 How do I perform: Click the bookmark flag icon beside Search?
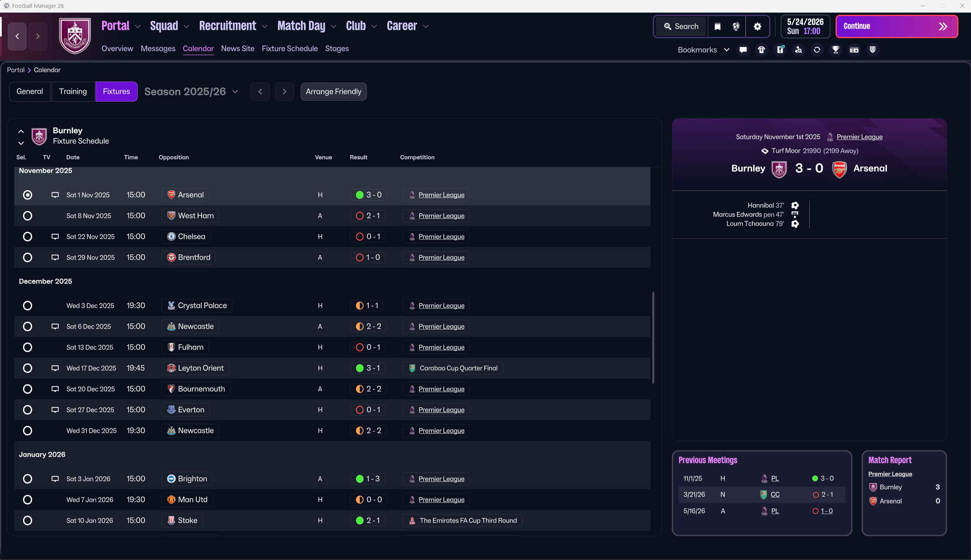point(717,26)
